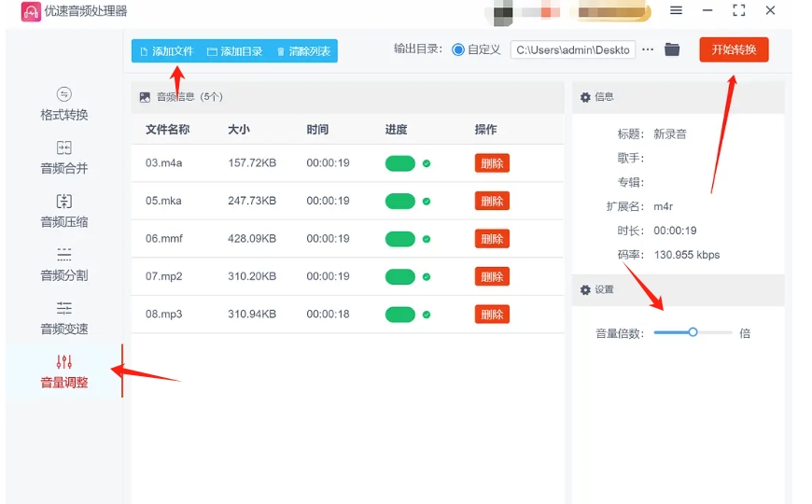
Task: Adjust the 音量倍数 volume slider handle
Action: (x=693, y=332)
